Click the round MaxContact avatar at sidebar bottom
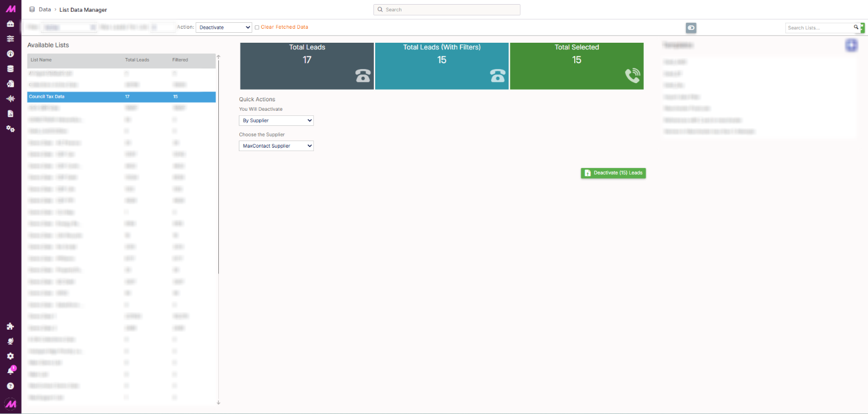868x414 pixels. click(11, 403)
